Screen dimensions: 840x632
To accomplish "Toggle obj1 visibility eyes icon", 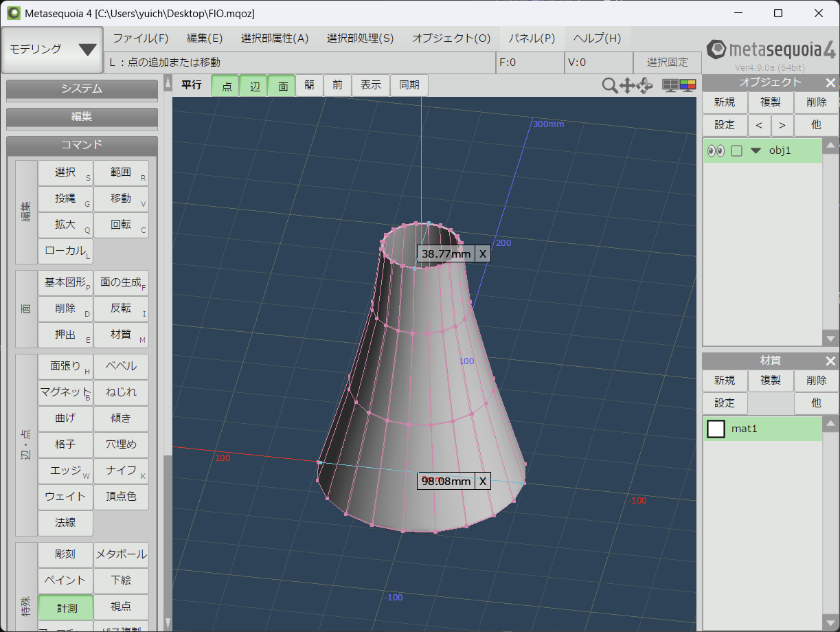I will (716, 150).
